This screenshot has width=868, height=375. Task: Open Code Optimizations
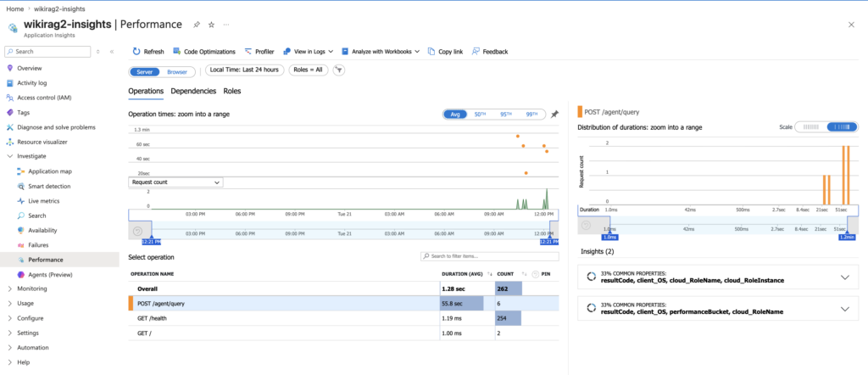click(204, 52)
